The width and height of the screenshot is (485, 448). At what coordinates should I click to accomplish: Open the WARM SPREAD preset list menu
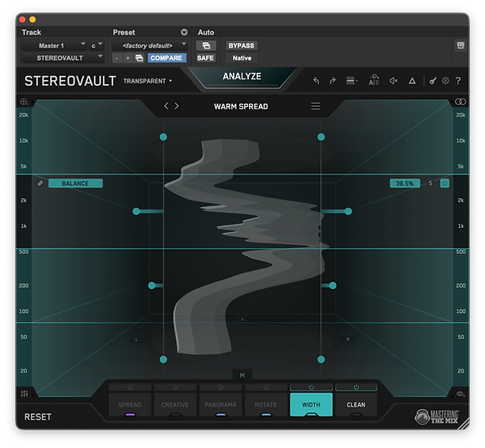(x=315, y=107)
